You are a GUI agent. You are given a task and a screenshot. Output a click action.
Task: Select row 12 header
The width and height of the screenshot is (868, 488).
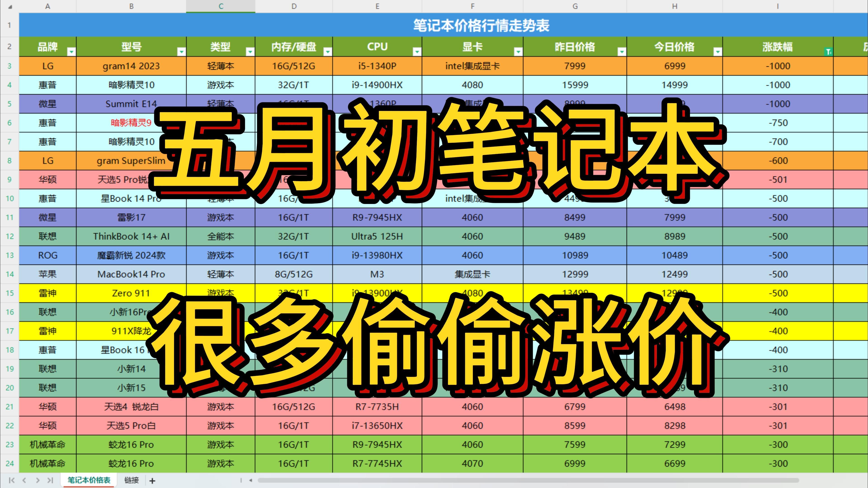tap(9, 236)
